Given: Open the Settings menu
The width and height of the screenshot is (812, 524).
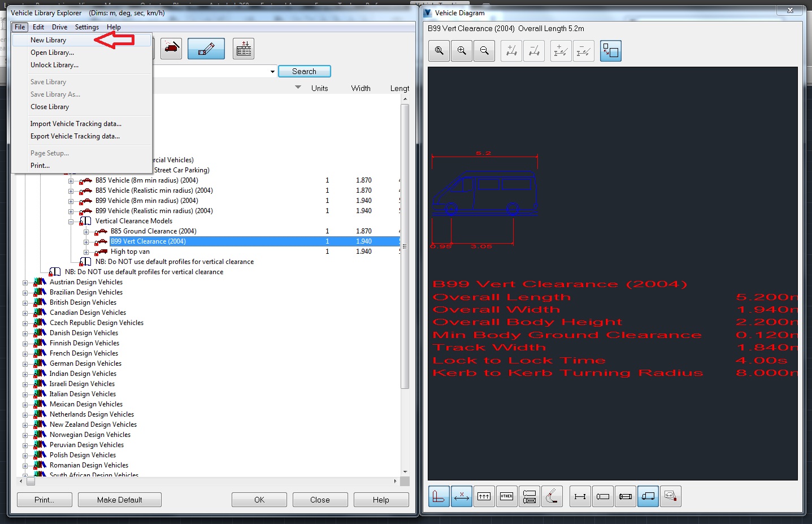Looking at the screenshot, I should pos(87,27).
